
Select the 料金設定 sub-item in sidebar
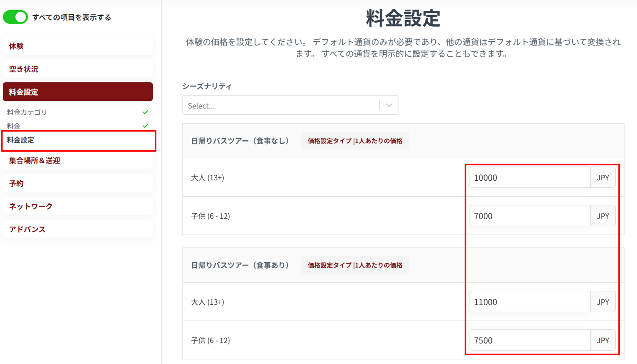pyautogui.click(x=21, y=140)
